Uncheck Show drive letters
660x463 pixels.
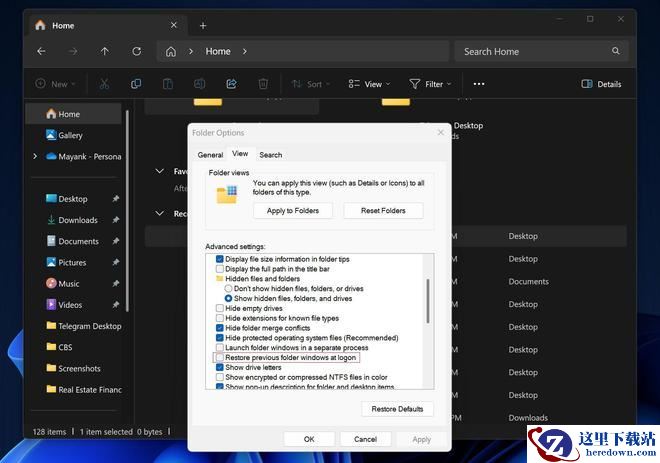(219, 367)
